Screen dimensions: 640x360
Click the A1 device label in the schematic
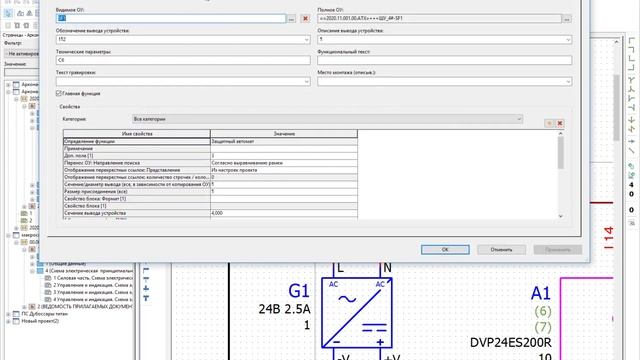[541, 293]
